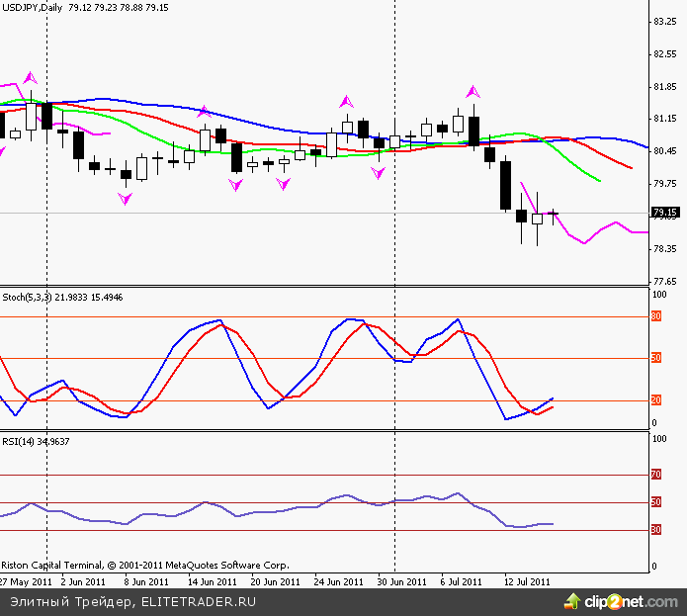Click the highest magenta up-fractal arrow near chart's left edge
The image size is (687, 616).
(x=30, y=76)
